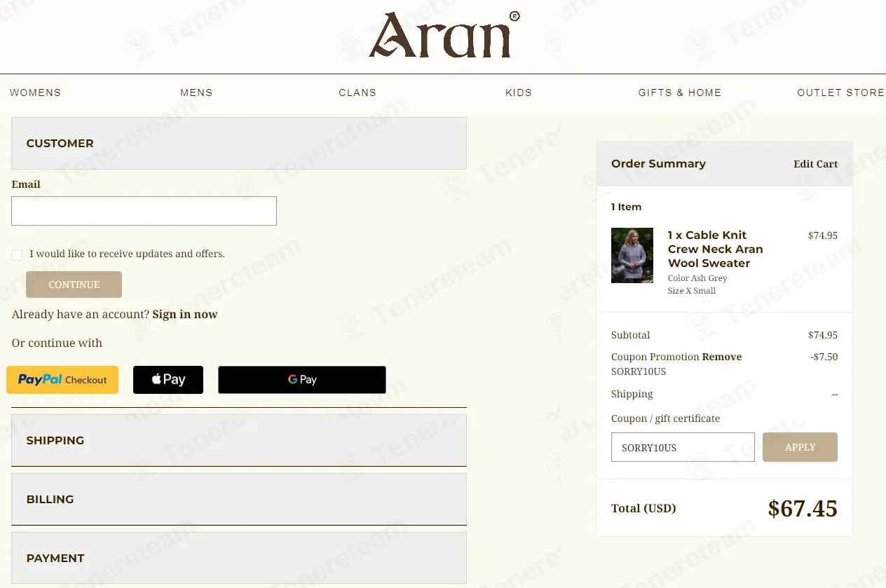Open the KIDS menu

[x=519, y=93]
